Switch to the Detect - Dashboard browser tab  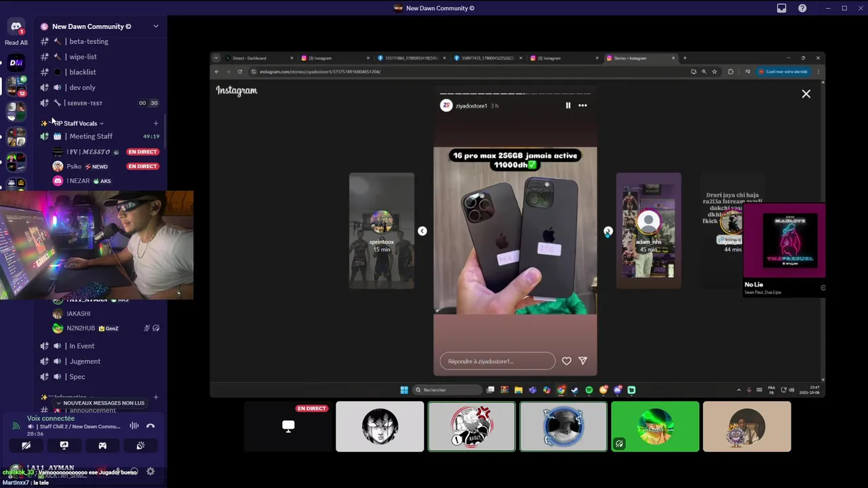click(x=260, y=58)
